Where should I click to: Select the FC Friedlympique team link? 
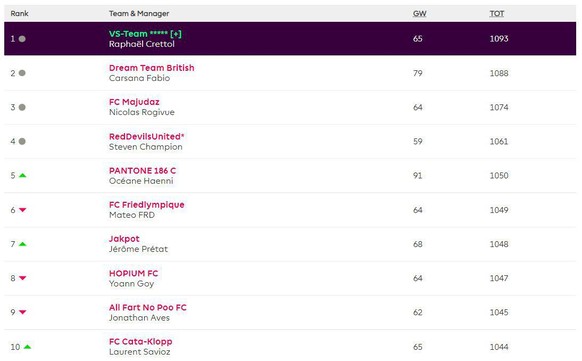point(147,205)
